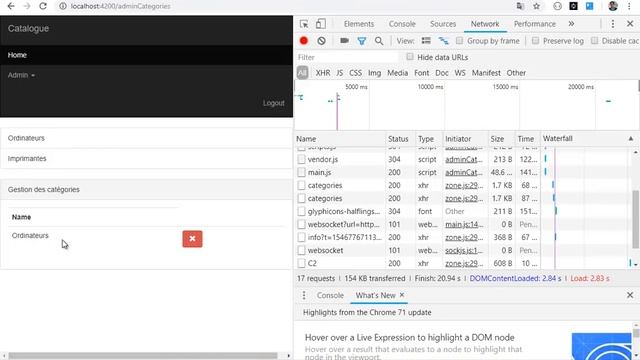This screenshot has width=640, height=360.
Task: Open the translate icon in address bar
Action: point(520,6)
